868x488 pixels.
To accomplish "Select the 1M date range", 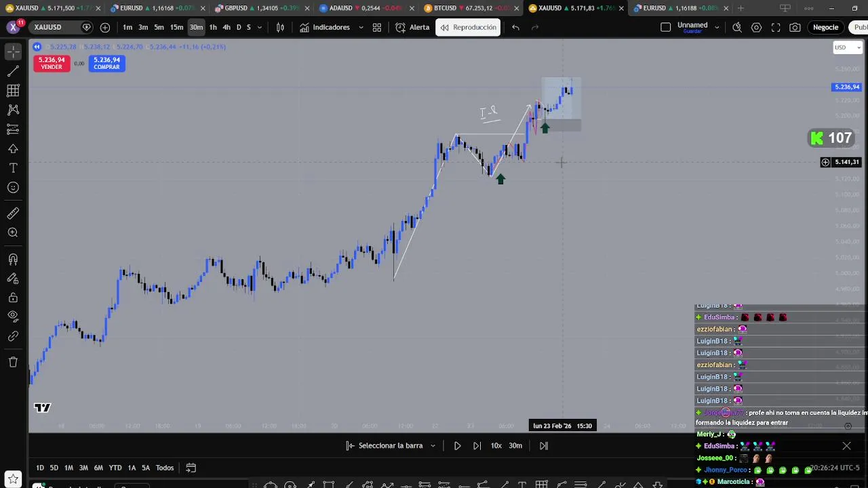I will [x=68, y=468].
